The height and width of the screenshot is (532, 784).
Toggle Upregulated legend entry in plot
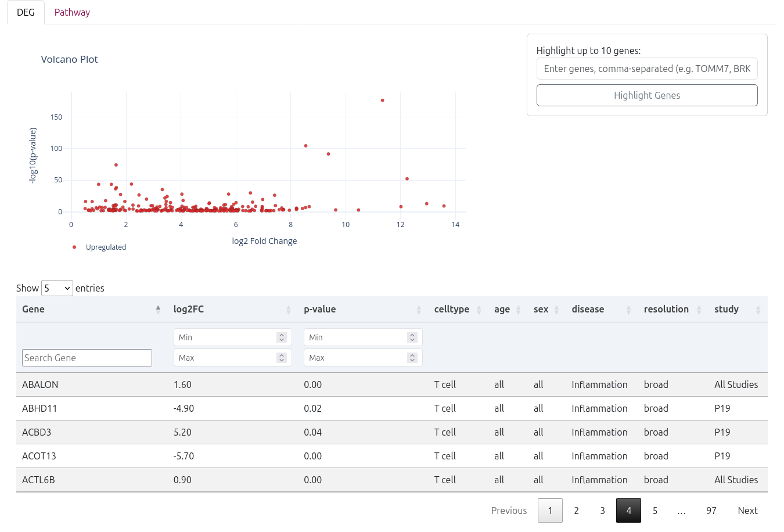[x=99, y=247]
